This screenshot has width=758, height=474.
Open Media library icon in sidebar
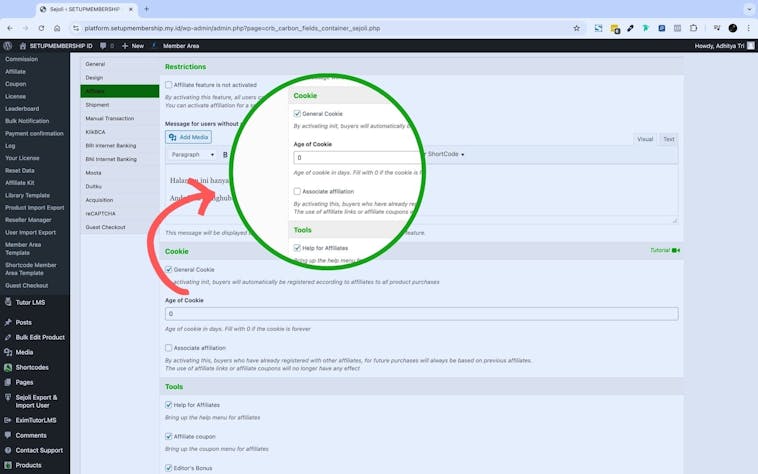click(8, 352)
